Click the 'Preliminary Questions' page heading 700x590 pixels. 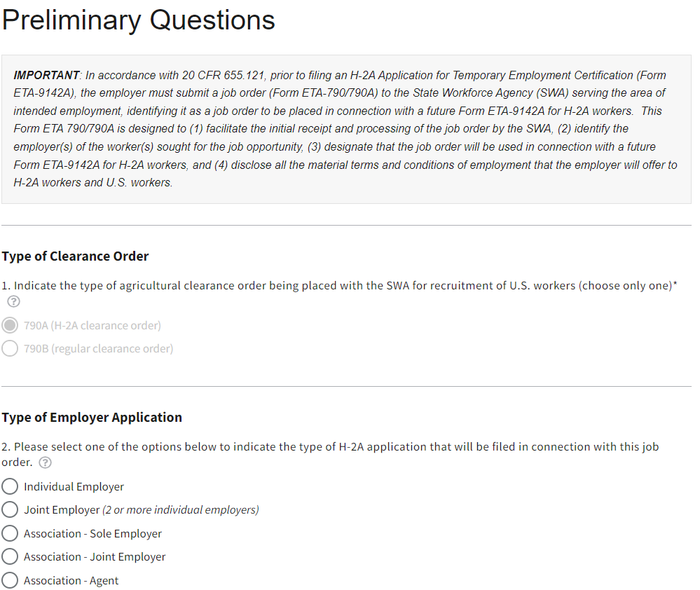(x=138, y=20)
